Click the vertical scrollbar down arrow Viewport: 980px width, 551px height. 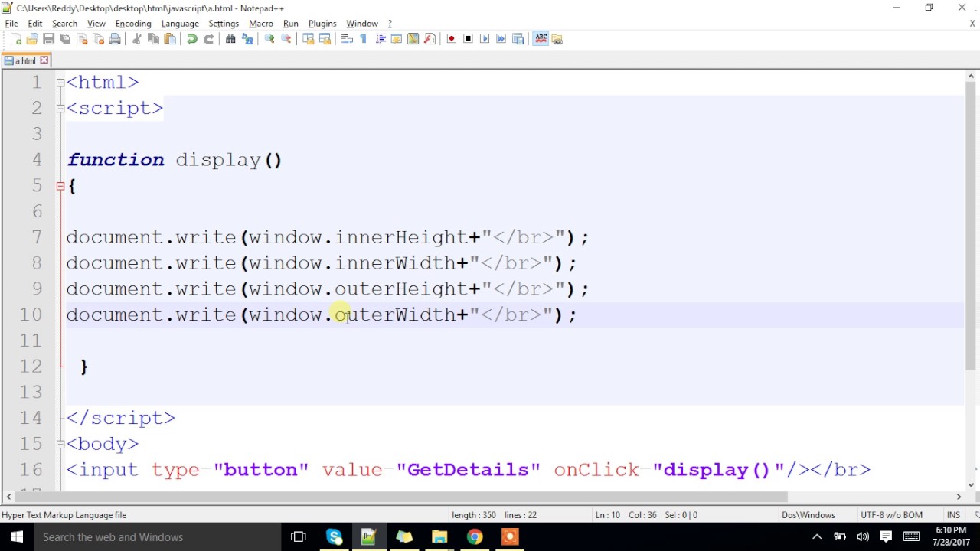tap(972, 484)
